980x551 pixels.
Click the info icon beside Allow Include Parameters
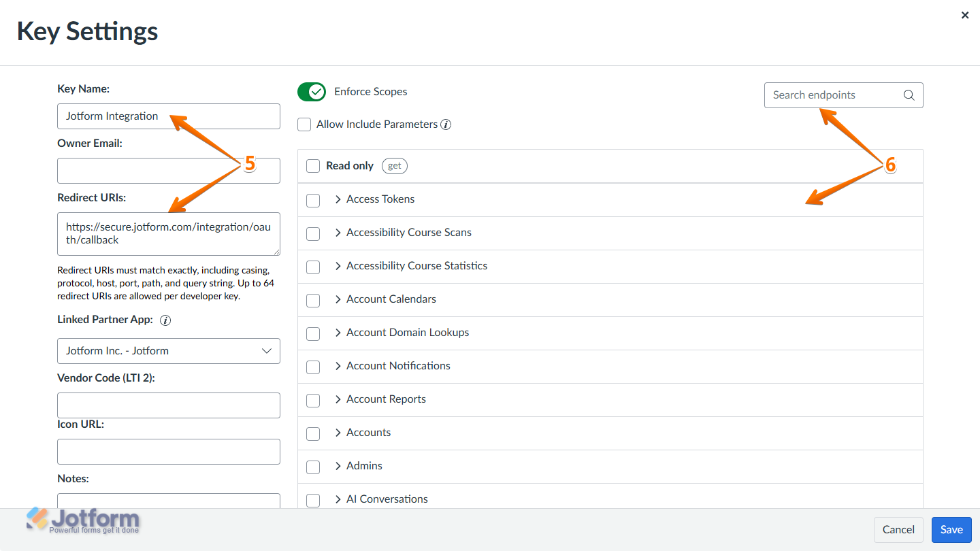446,124
